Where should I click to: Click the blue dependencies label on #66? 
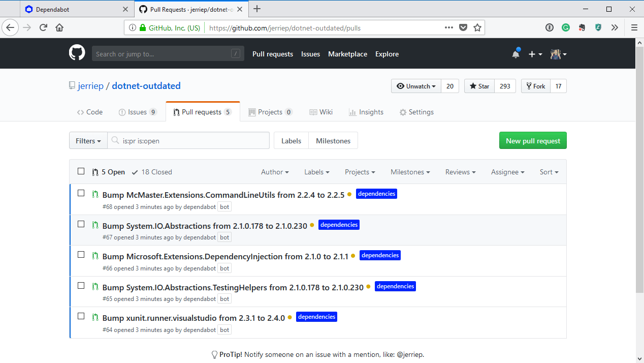[x=380, y=255]
